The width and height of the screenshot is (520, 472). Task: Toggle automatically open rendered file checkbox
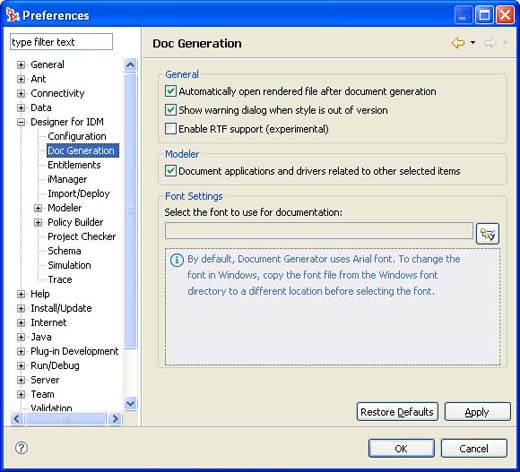171,91
